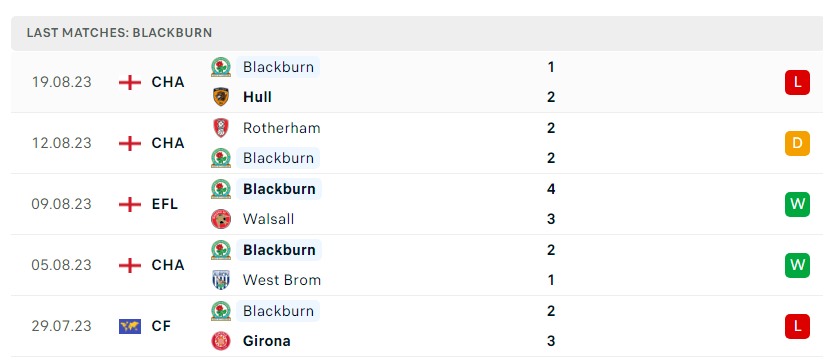Screen dimensions: 823x362
Task: Click the orange D result badge
Action: click(797, 143)
